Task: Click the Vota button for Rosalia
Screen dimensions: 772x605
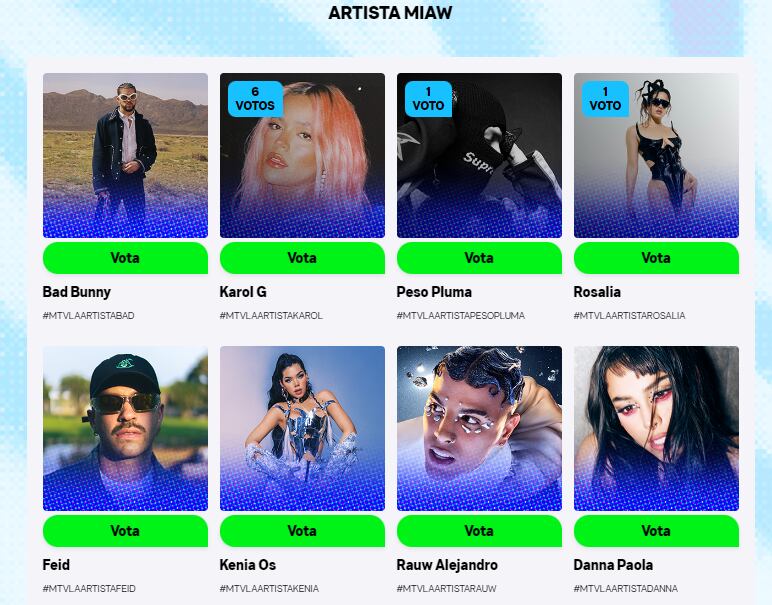Action: [656, 258]
